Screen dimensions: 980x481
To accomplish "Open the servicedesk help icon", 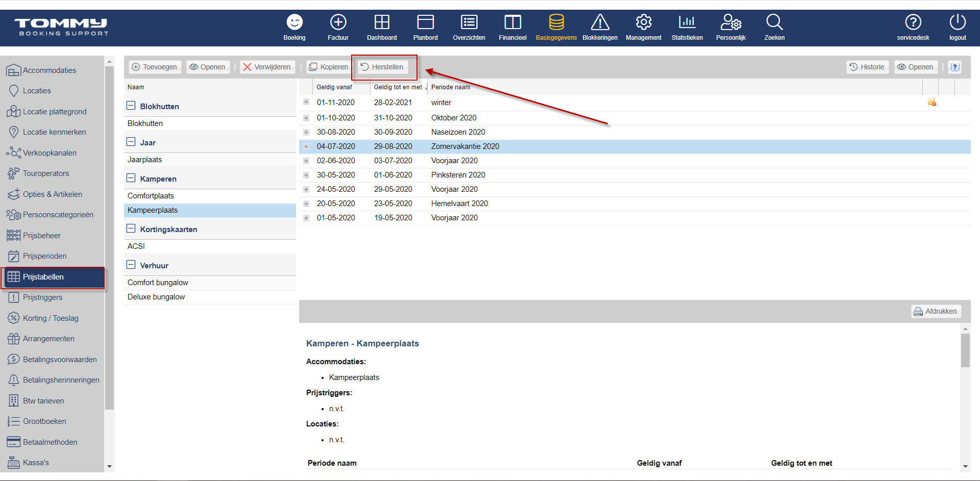I will pyautogui.click(x=913, y=22).
